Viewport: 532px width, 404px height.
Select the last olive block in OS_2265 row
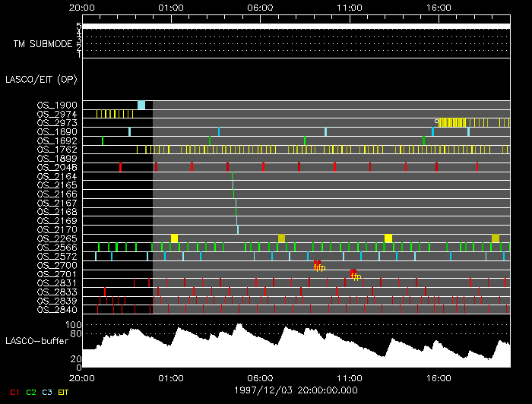(x=496, y=238)
